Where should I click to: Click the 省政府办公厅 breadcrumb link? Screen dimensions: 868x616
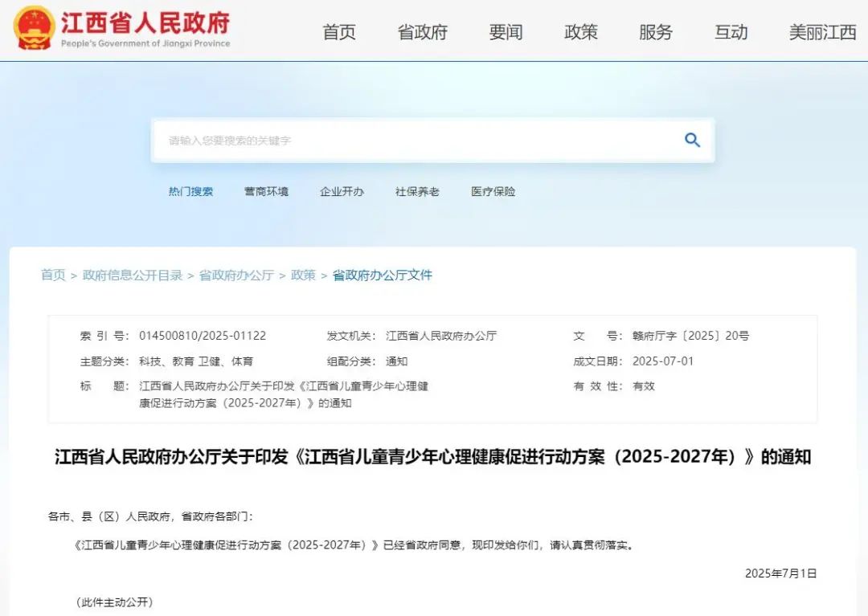[236, 275]
